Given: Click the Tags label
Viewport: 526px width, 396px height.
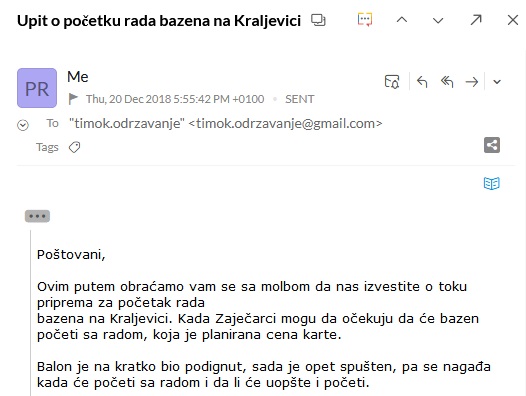Looking at the screenshot, I should pyautogui.click(x=47, y=147).
